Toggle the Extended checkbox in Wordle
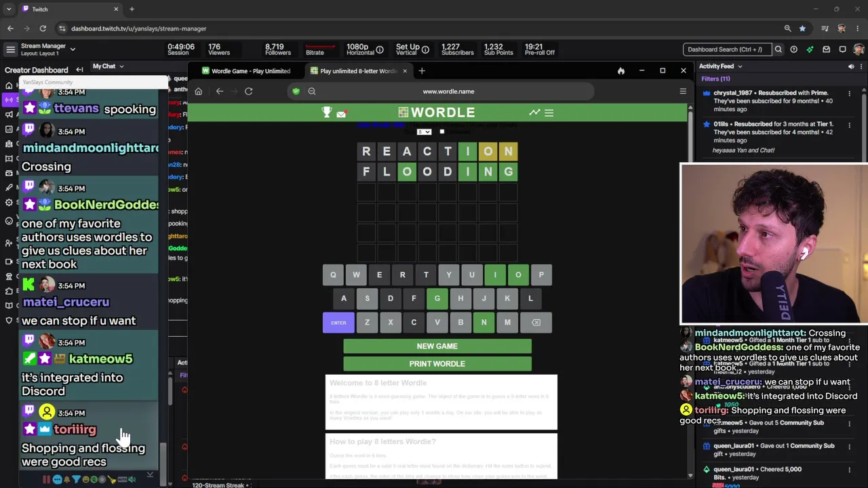The height and width of the screenshot is (488, 868). pyautogui.click(x=442, y=131)
